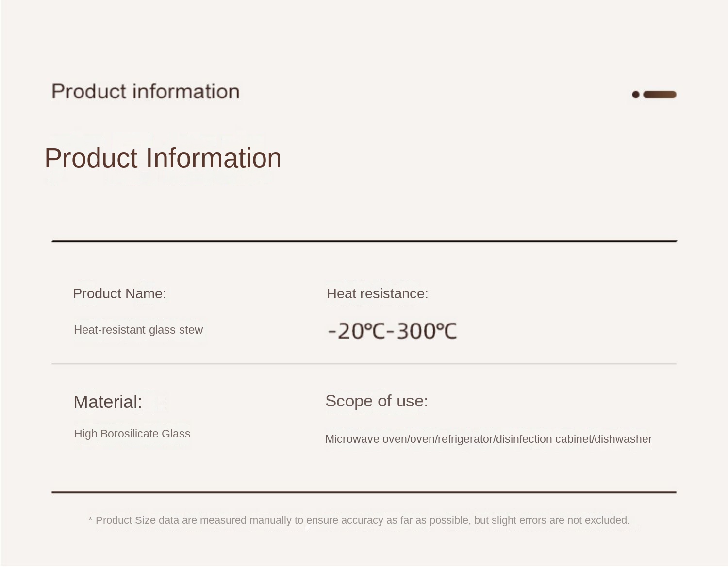
Task: Click the dark divider above the footnote
Action: pyautogui.click(x=364, y=492)
